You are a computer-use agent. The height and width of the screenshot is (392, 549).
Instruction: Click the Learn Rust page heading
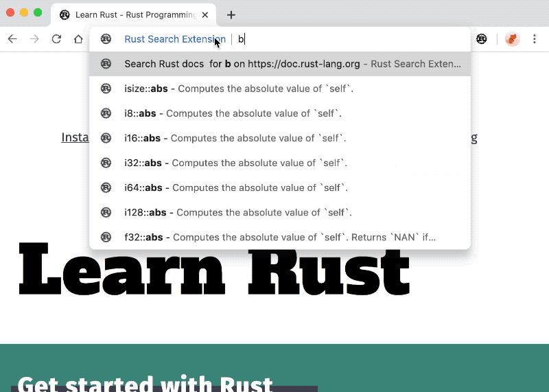(x=214, y=270)
